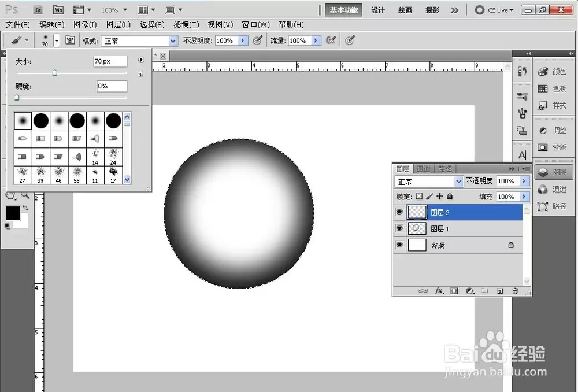Open Mini Bridge via Mb icon
578x392 pixels.
(x=58, y=10)
